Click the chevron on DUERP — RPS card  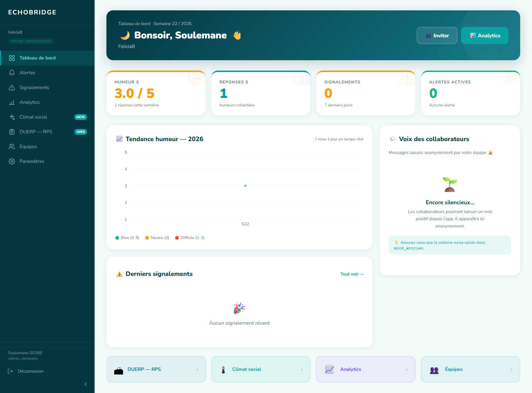pos(197,369)
